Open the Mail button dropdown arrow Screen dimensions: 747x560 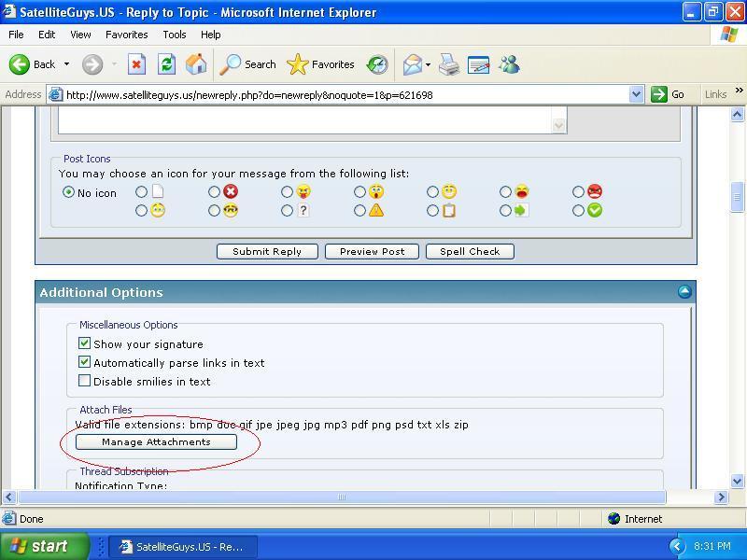point(428,64)
